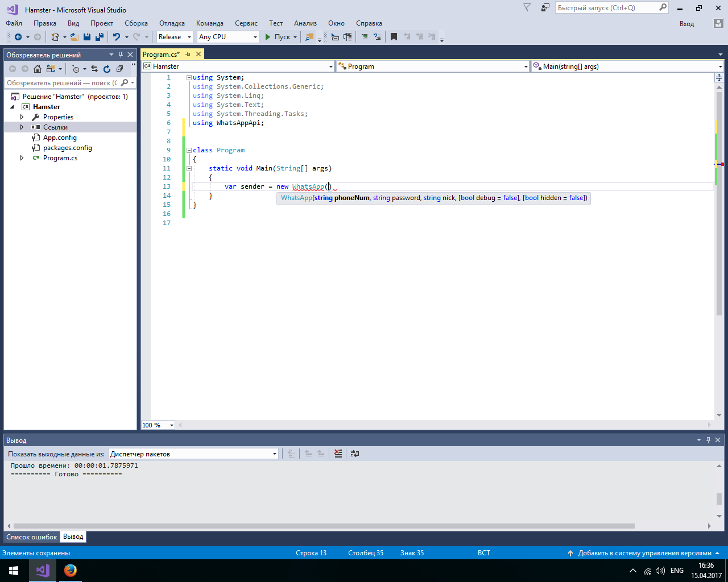Toggle word wrap in the Вывод panel
The width and height of the screenshot is (728, 582).
pyautogui.click(x=355, y=454)
